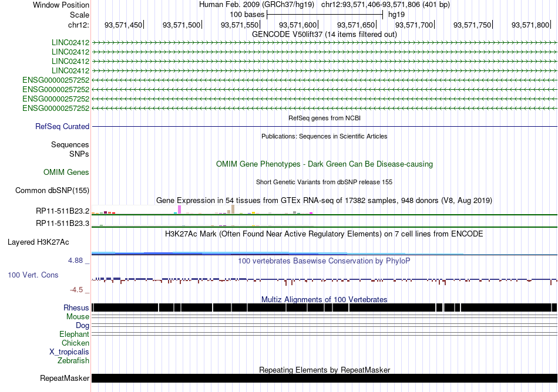Open 100 vertebrates Basewise Conservation by PhyloP title

click(324, 261)
